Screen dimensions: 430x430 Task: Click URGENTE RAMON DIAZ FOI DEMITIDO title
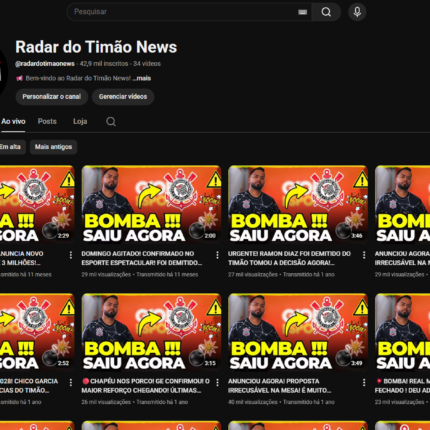[289, 258]
